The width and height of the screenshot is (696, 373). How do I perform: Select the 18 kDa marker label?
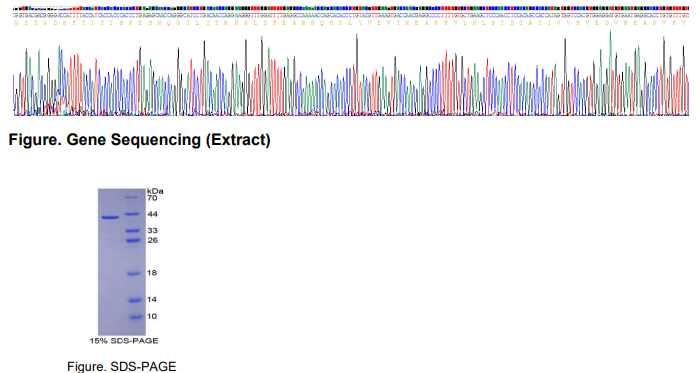152,273
